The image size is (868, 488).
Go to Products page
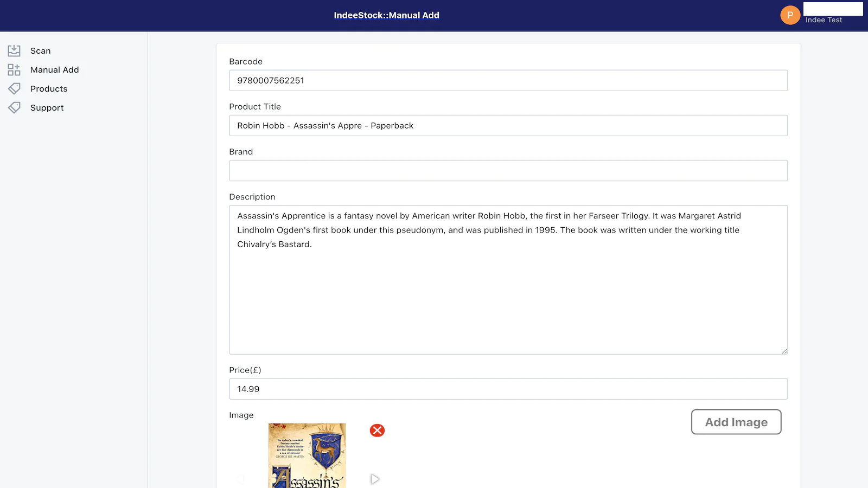point(49,89)
